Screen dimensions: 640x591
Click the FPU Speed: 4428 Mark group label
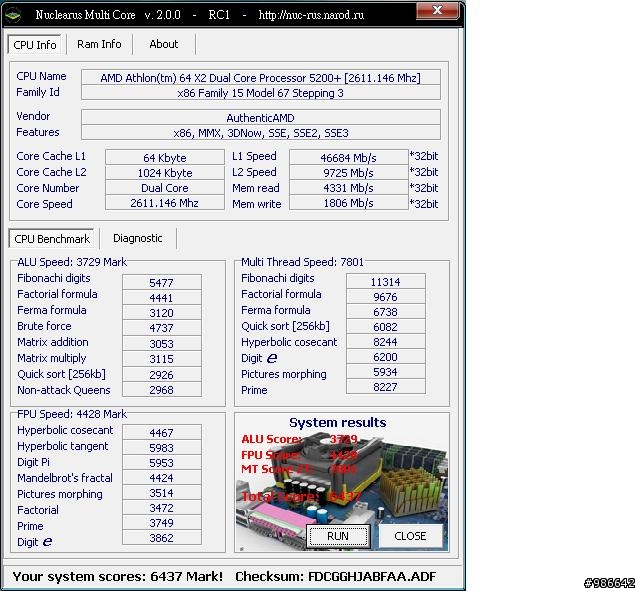72,414
